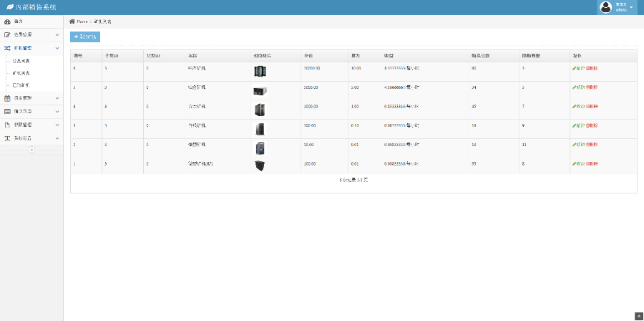
Task: Click the scroll-to-top arrow at bottom right
Action: tap(639, 316)
